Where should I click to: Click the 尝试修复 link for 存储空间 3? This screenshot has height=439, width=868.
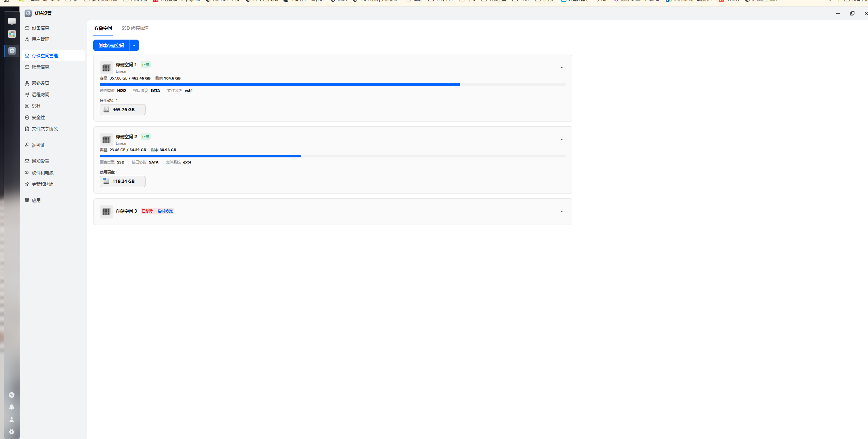pyautogui.click(x=165, y=211)
